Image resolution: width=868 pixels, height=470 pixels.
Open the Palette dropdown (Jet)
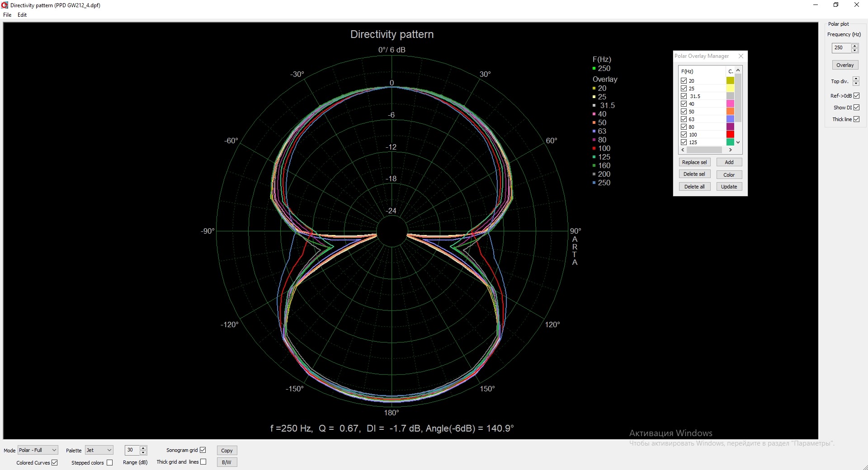coord(99,450)
